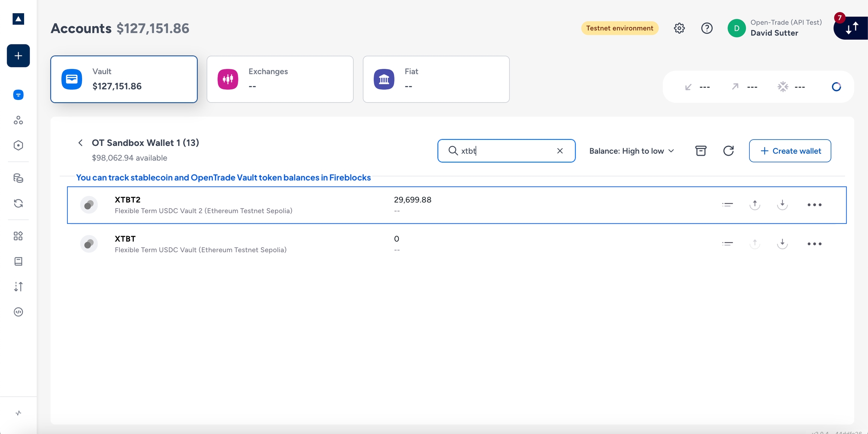Open sidebar developer code icon
The width and height of the screenshot is (868, 434).
point(18,312)
